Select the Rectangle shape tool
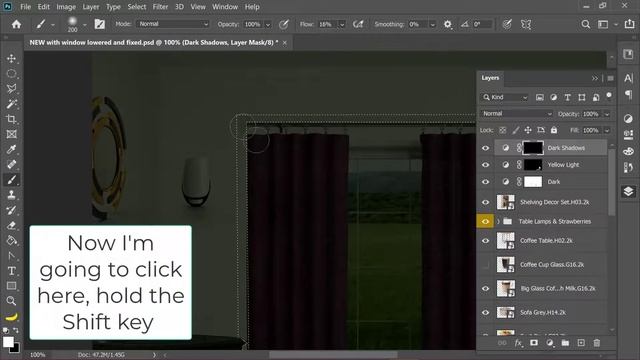 [11, 286]
